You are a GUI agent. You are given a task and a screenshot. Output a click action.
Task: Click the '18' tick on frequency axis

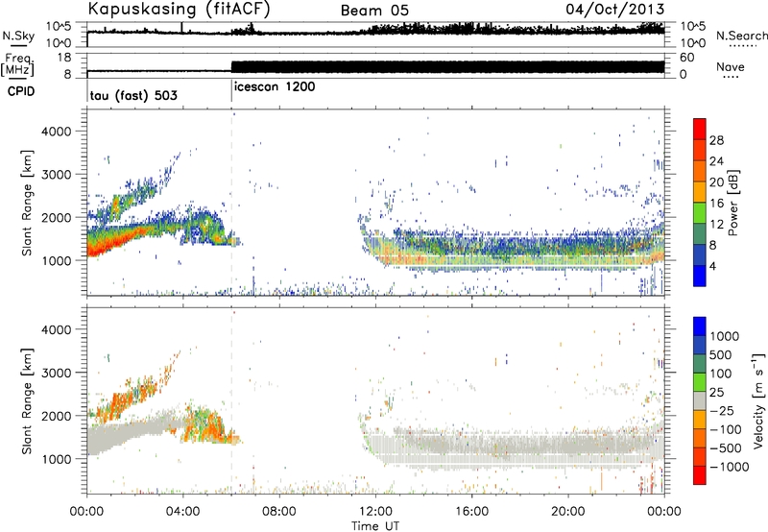[x=64, y=58]
